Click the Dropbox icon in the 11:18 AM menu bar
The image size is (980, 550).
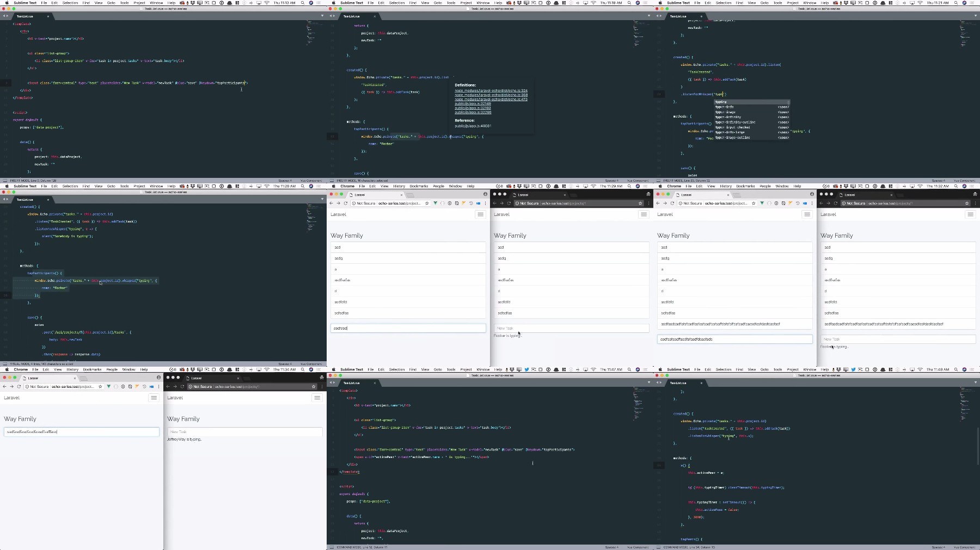pos(519,3)
